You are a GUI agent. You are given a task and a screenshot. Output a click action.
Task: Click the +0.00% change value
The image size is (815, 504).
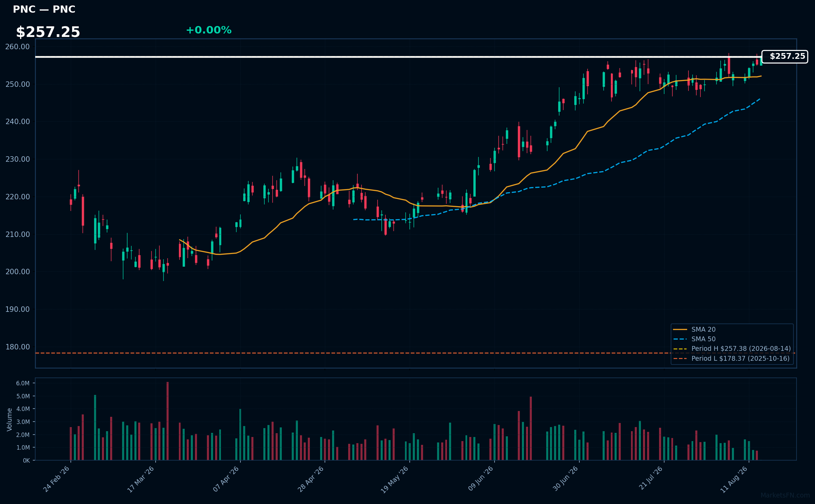[209, 30]
